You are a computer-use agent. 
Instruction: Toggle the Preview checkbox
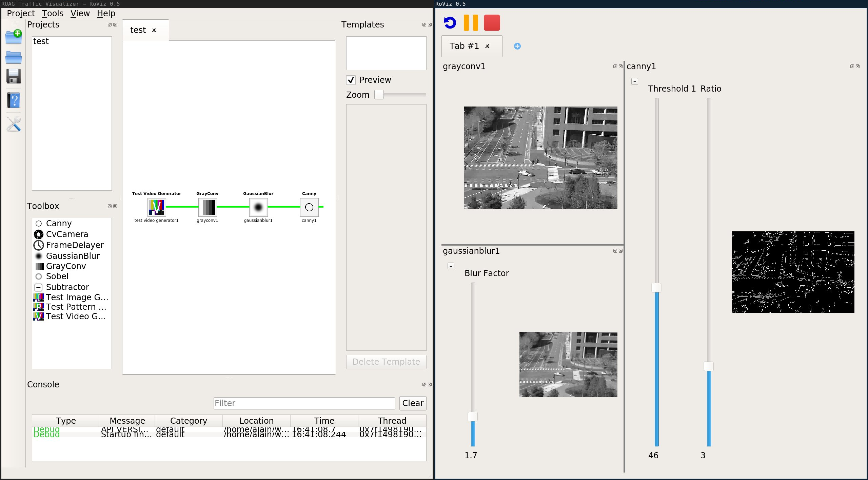tap(351, 80)
